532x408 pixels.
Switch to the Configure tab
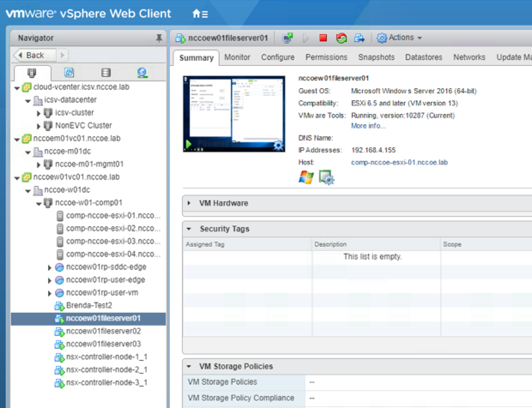278,57
